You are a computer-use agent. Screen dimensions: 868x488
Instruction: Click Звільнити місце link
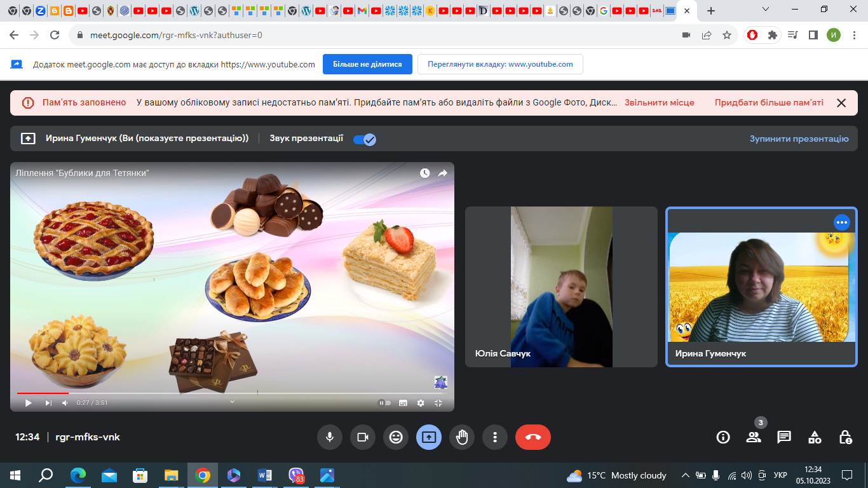click(660, 102)
